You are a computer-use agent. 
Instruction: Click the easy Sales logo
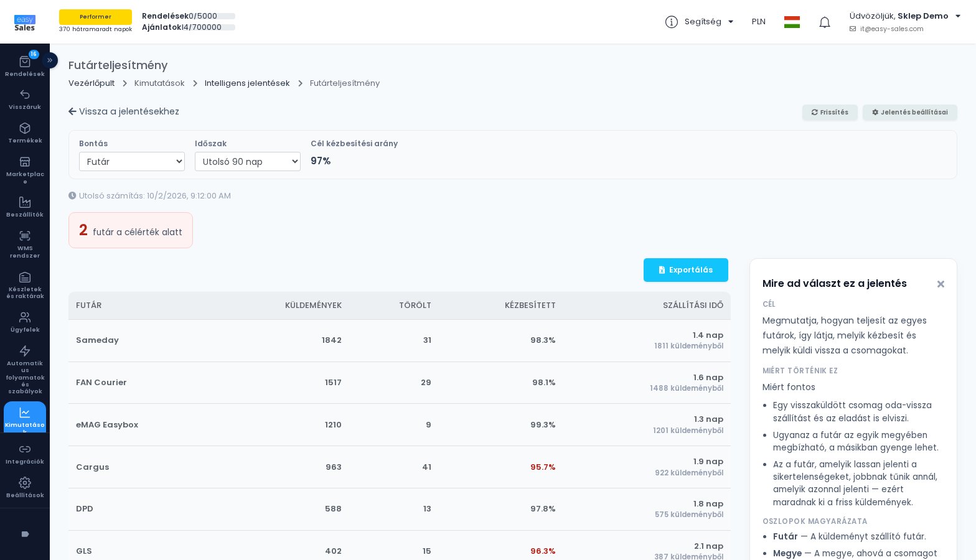pos(25,23)
